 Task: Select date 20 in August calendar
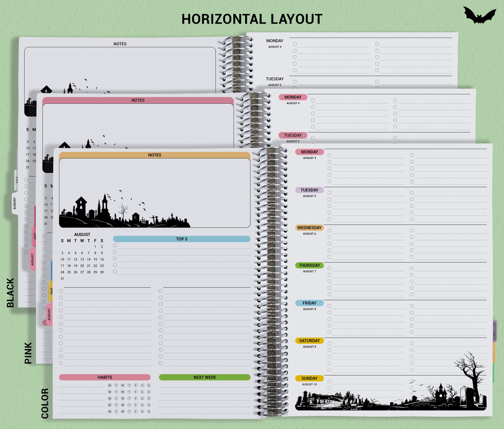pos(82,266)
